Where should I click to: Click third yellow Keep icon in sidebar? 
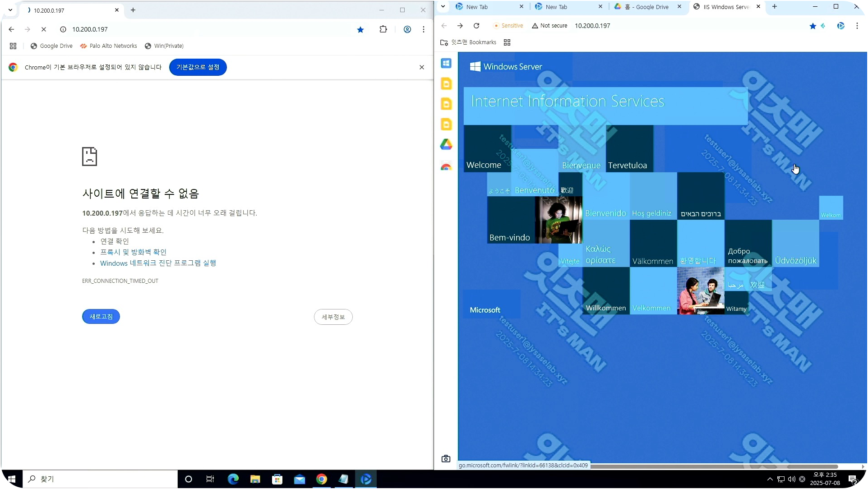446,124
